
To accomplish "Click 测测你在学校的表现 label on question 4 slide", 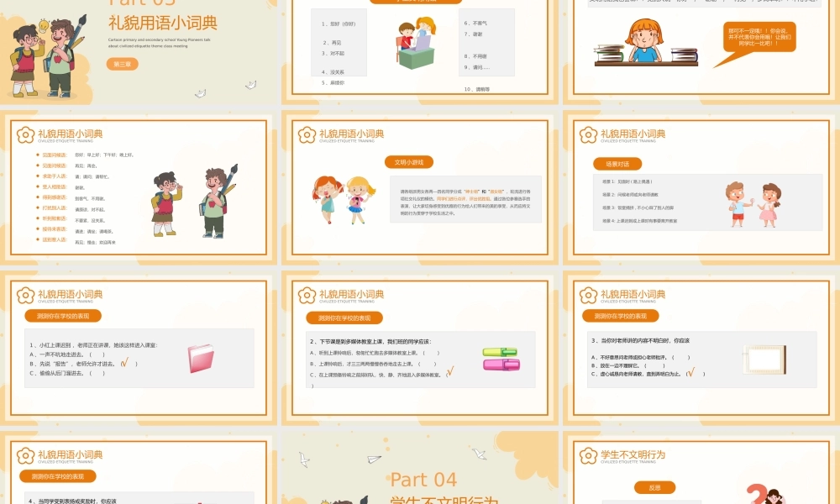I will click(x=57, y=476).
